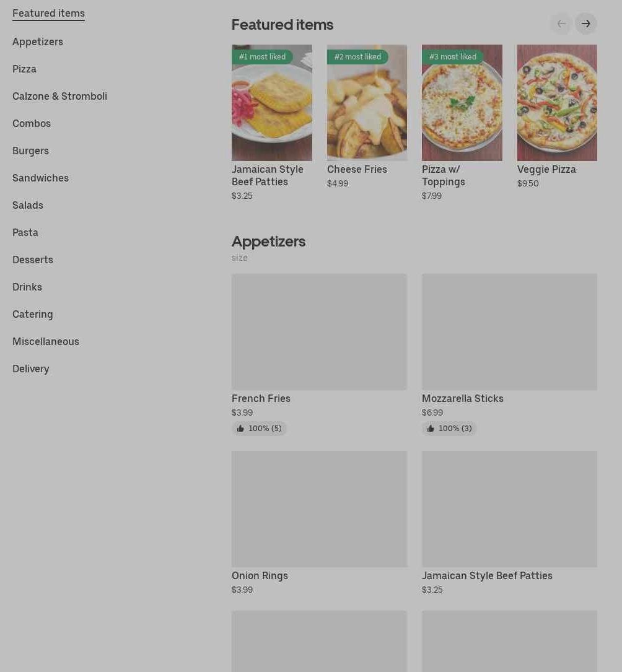Select Calzone & Stromboli category
Viewport: 622px width, 672px height.
point(59,97)
